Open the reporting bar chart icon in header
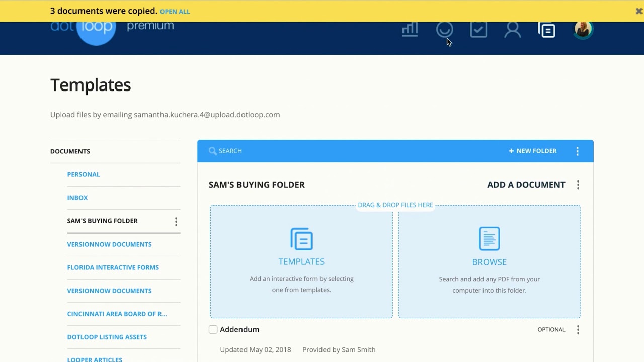Image resolution: width=644 pixels, height=362 pixels. point(410,30)
